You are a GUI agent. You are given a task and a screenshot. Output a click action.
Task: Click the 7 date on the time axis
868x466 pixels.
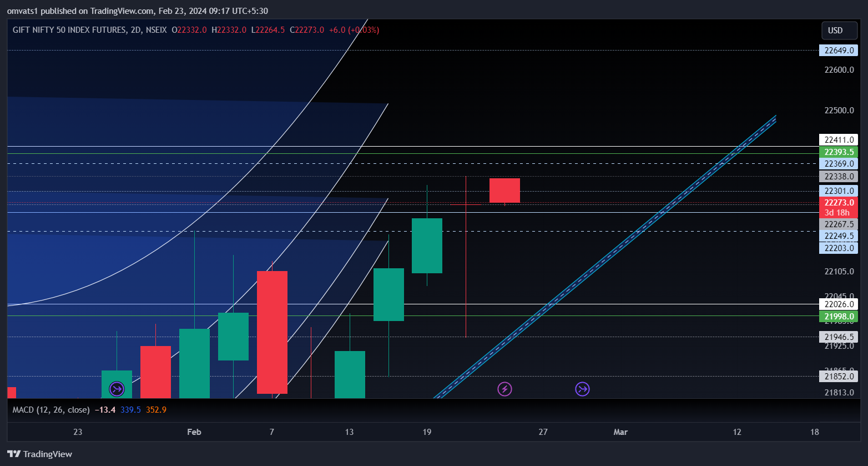[271, 432]
